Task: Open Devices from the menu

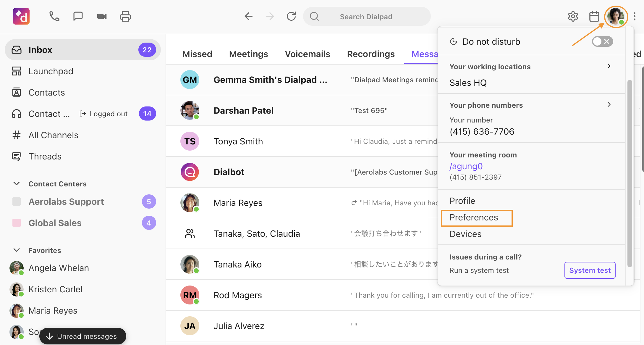Action: (x=465, y=234)
